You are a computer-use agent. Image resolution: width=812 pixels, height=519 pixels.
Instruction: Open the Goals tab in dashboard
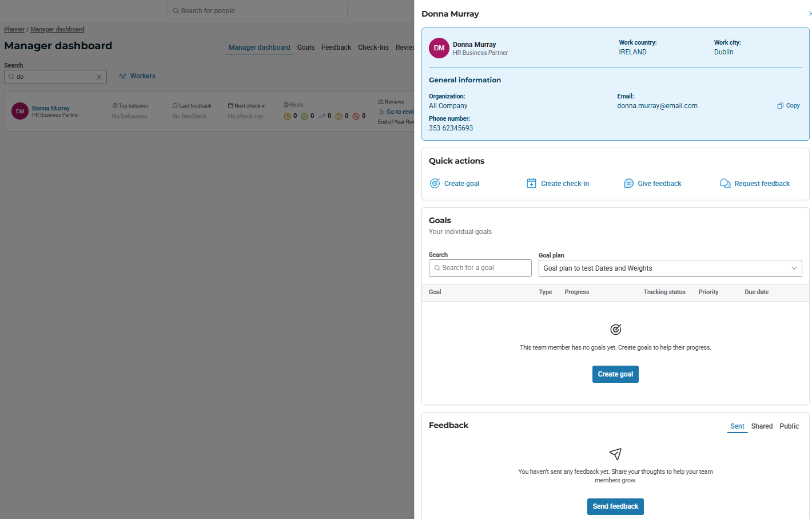pos(305,47)
